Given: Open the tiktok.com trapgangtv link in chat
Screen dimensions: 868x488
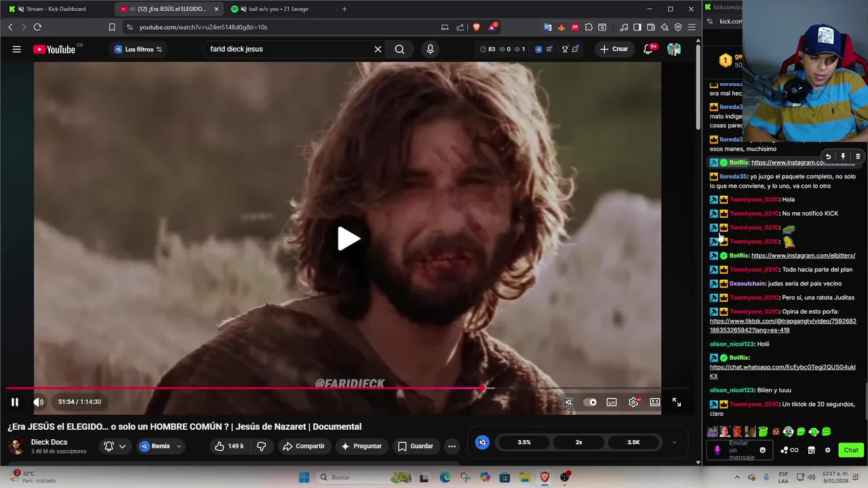Looking at the screenshot, I should (783, 325).
